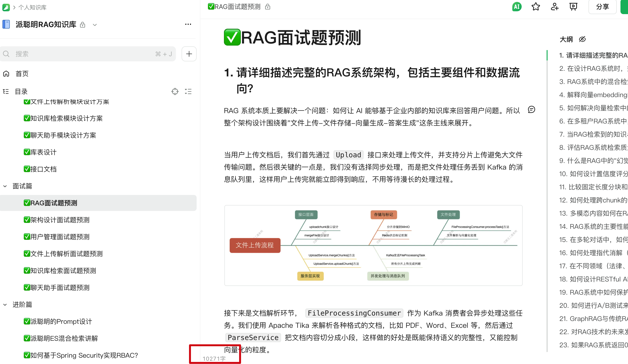This screenshot has height=364, width=628.
Task: Collapse all headings with the outline list icon
Action: [x=188, y=91]
